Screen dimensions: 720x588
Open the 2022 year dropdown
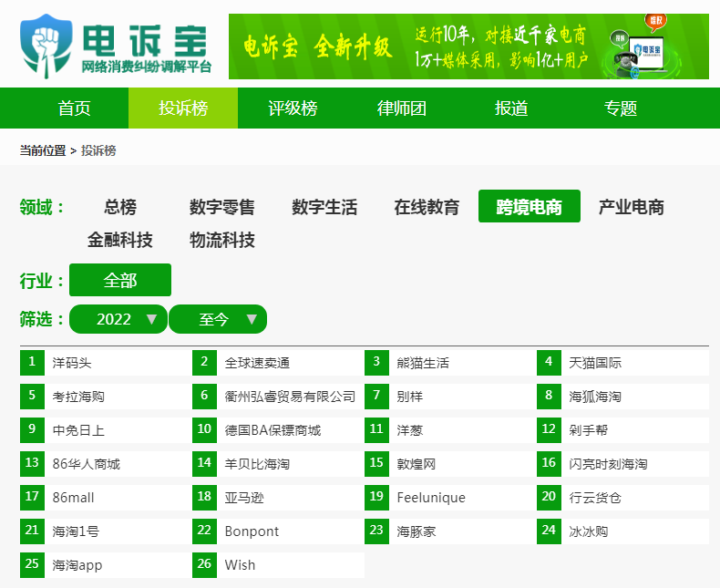coord(118,319)
